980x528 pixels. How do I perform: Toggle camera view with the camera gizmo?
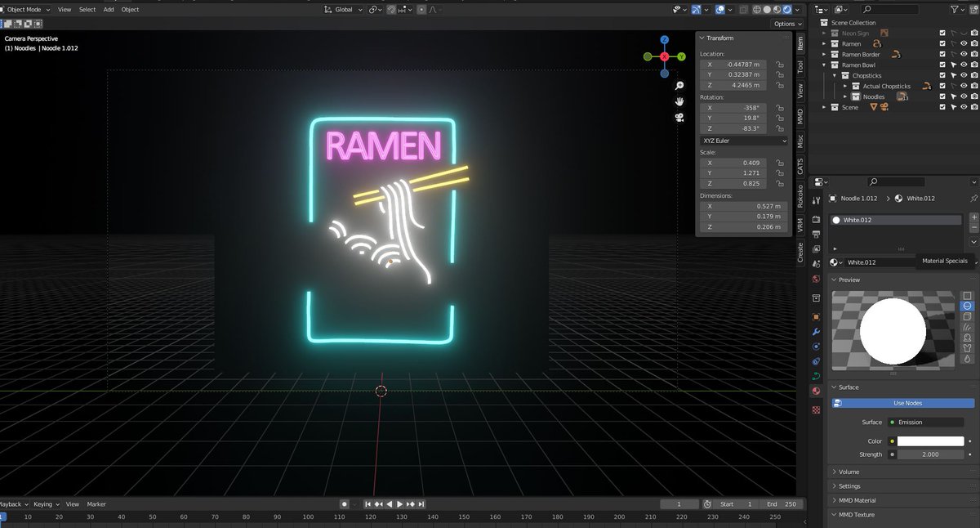679,117
